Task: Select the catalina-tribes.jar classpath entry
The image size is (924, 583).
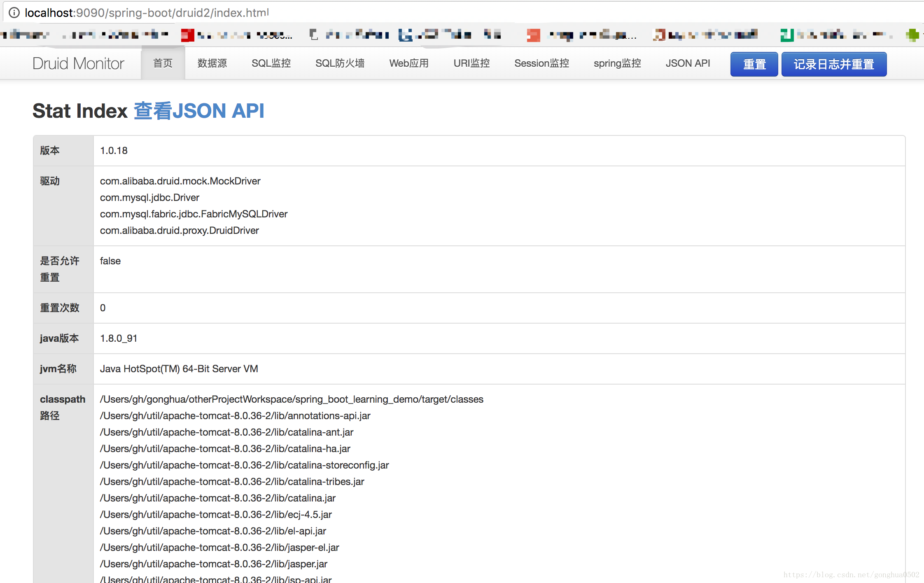Action: tap(232, 482)
